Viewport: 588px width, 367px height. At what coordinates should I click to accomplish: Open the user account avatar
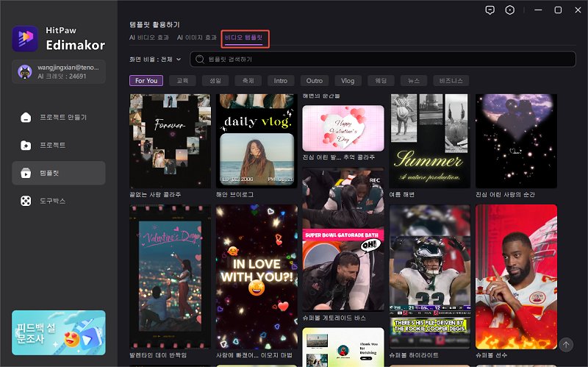coord(25,71)
